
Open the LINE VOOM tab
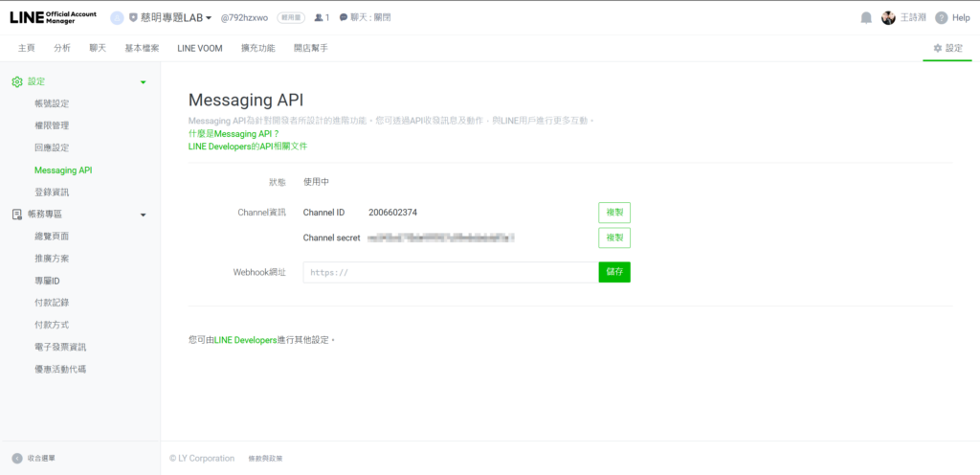pos(200,48)
